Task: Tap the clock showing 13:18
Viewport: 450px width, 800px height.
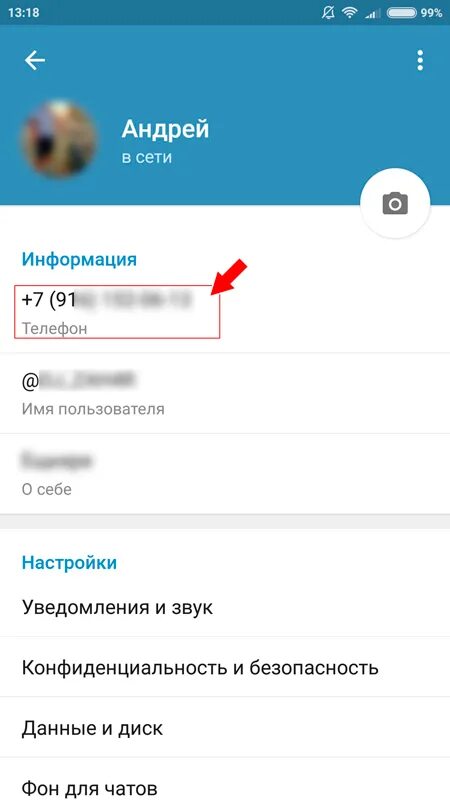Action: 23,13
